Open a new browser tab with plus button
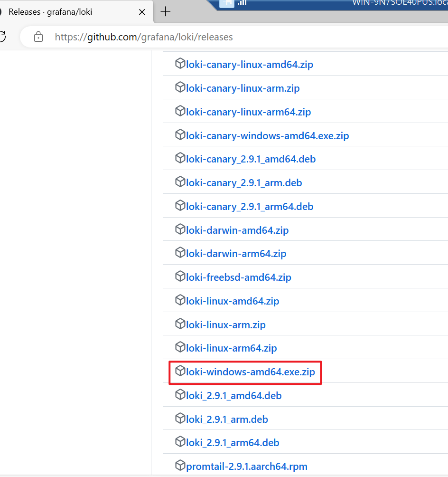The image size is (448, 477). point(165,11)
